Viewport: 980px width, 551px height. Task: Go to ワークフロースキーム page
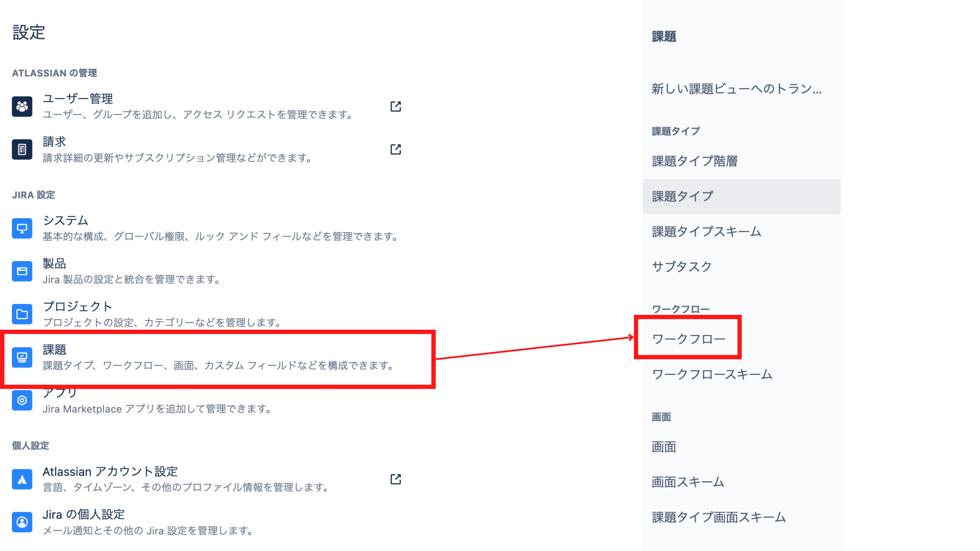712,374
